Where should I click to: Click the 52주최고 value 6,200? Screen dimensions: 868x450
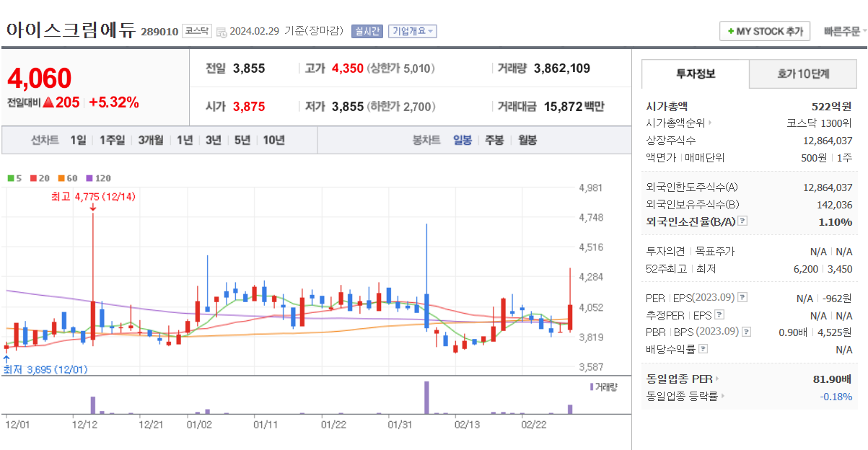806,269
